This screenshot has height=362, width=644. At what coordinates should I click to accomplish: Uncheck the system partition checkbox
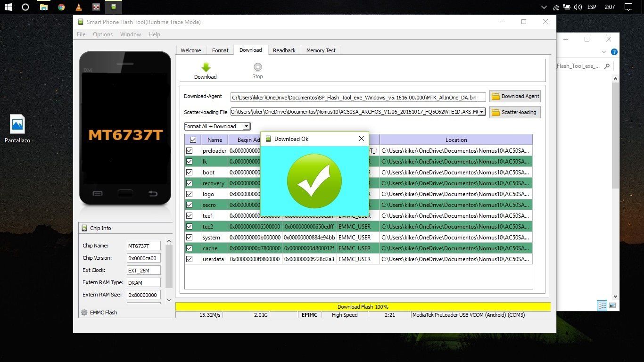[190, 238]
